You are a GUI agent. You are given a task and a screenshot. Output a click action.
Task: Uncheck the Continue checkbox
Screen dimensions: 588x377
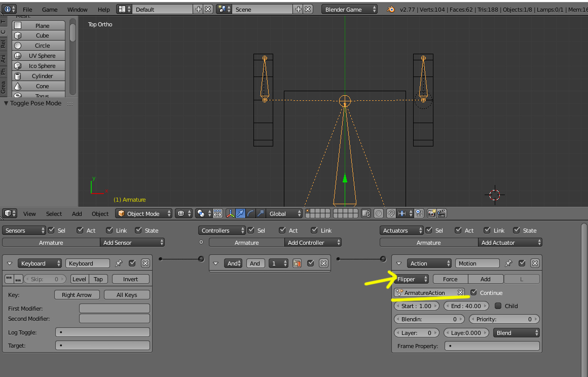(473, 292)
